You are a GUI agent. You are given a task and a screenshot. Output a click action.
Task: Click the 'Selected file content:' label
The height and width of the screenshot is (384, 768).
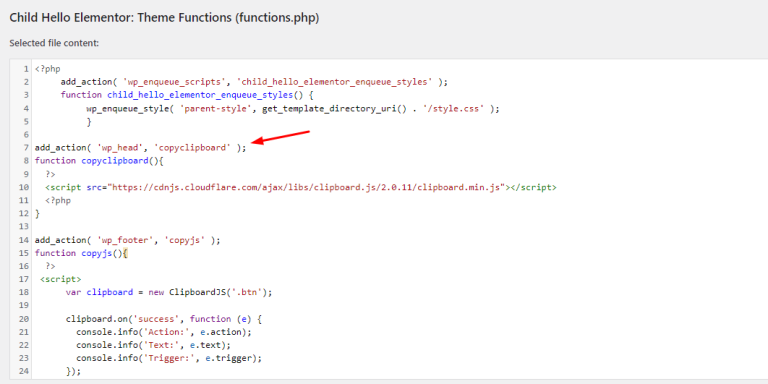[x=54, y=43]
